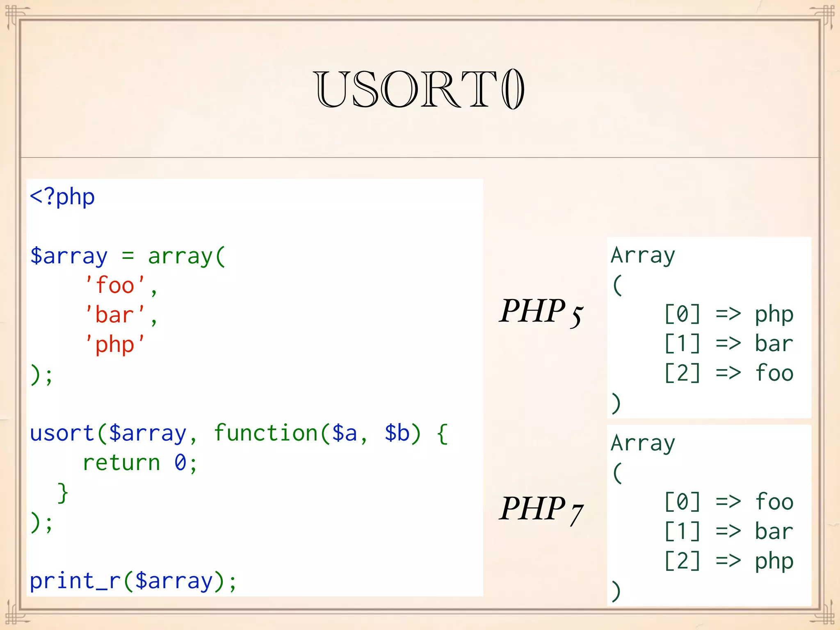Viewport: 840px width, 630px height.
Task: Click the 'Array' heading in the PHP 7 output
Action: pyautogui.click(x=643, y=444)
